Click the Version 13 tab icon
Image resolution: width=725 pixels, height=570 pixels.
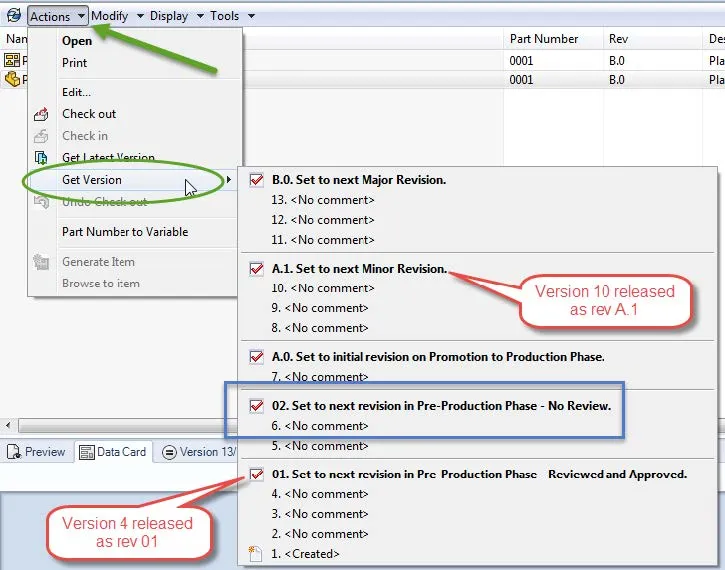coord(169,452)
